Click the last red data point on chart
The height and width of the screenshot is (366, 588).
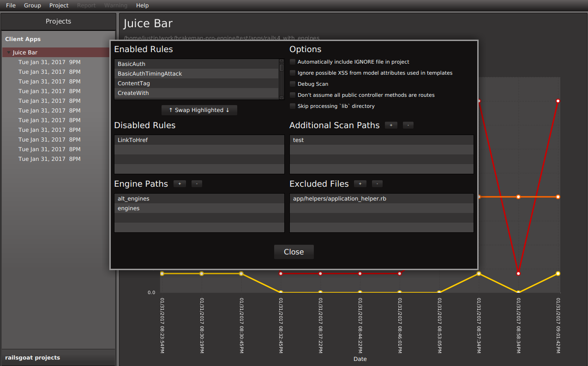(558, 100)
